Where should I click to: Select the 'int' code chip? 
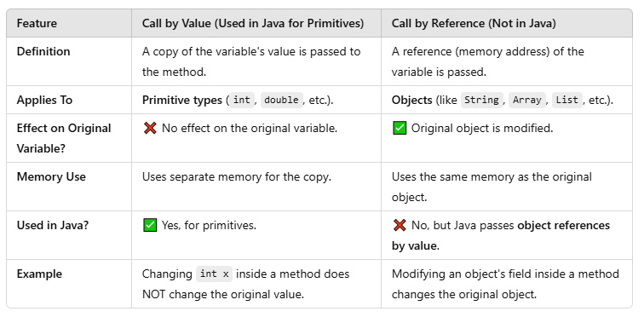(x=242, y=101)
